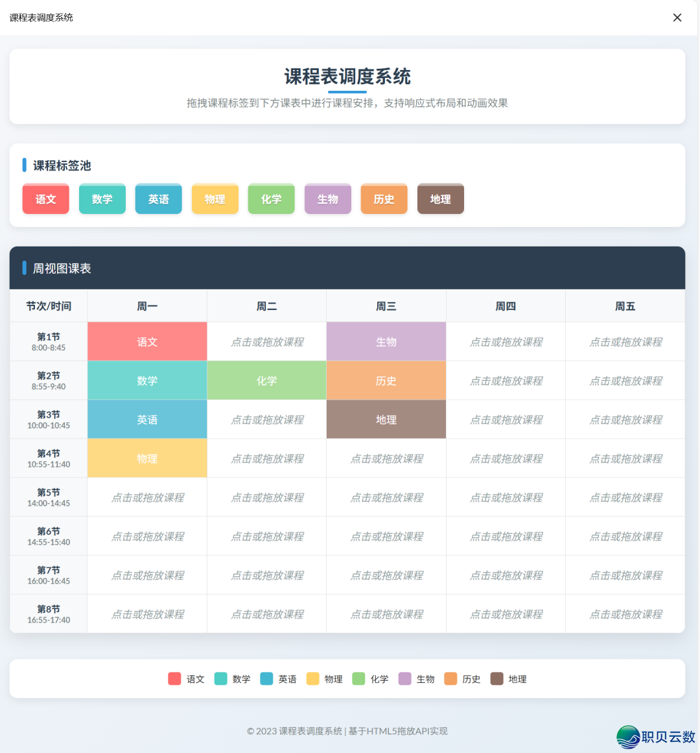Click empty Thursday 第8节 slot
The height and width of the screenshot is (753, 700).
pos(506,614)
